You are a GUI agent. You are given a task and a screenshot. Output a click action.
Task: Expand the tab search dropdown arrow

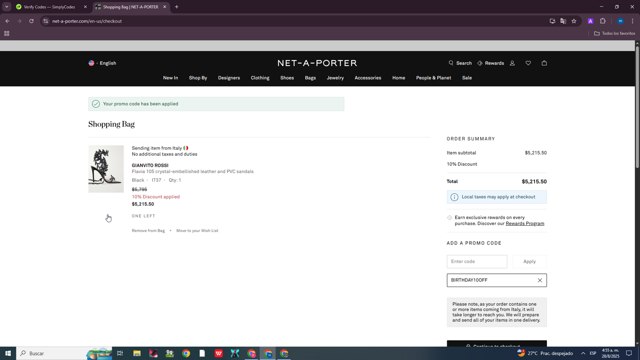coord(7,7)
